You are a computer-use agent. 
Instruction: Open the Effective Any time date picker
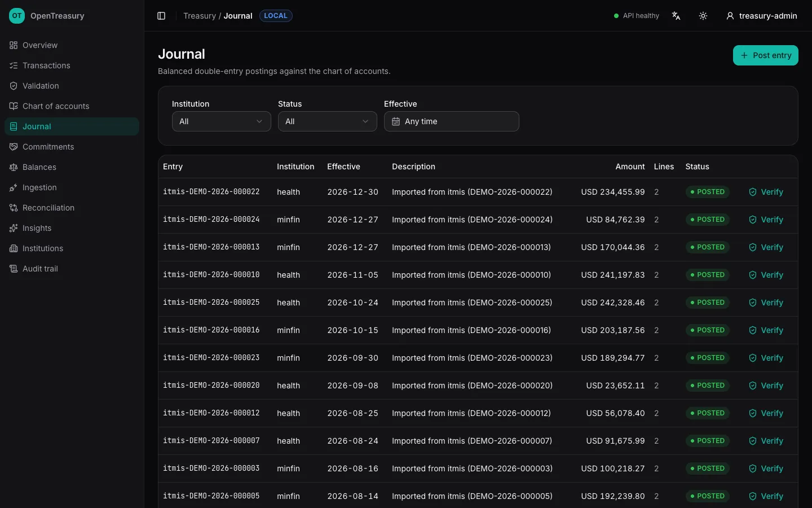tap(452, 121)
